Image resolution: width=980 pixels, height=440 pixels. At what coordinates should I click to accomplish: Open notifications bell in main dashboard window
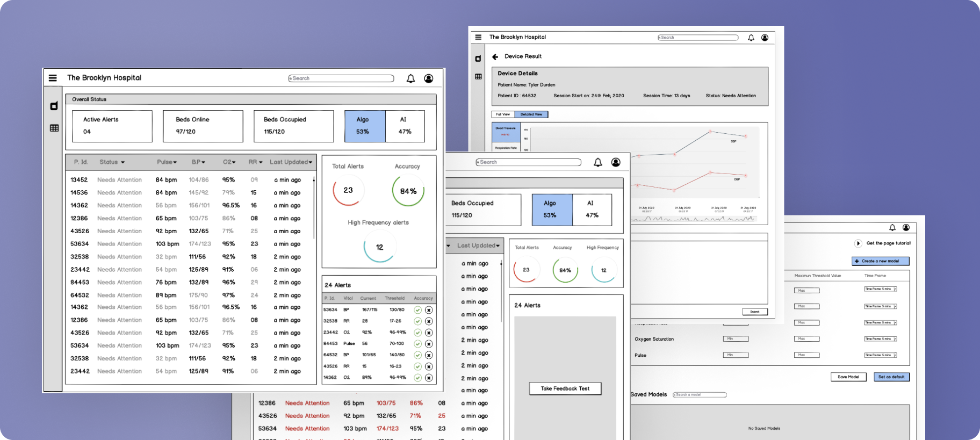coord(410,78)
